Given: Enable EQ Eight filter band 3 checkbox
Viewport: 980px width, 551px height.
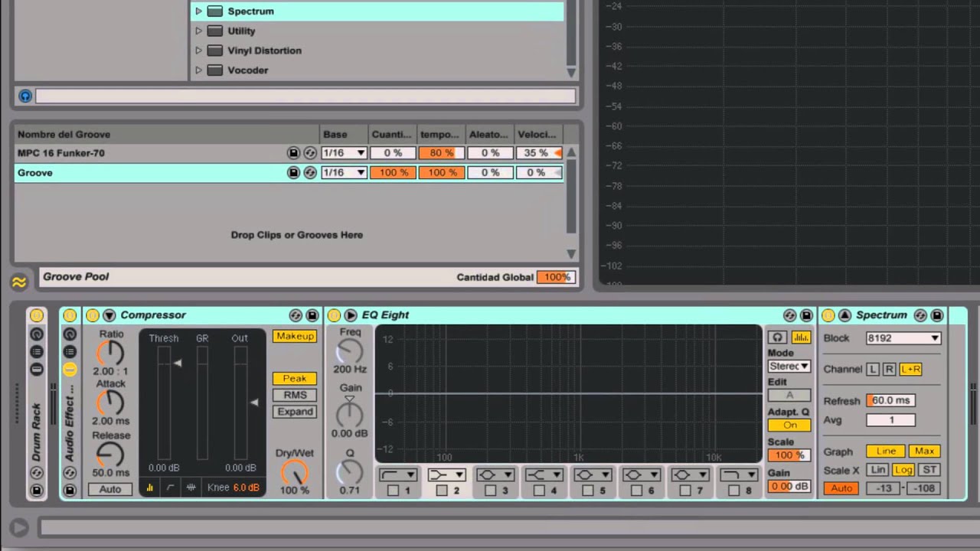Looking at the screenshot, I should [x=491, y=491].
